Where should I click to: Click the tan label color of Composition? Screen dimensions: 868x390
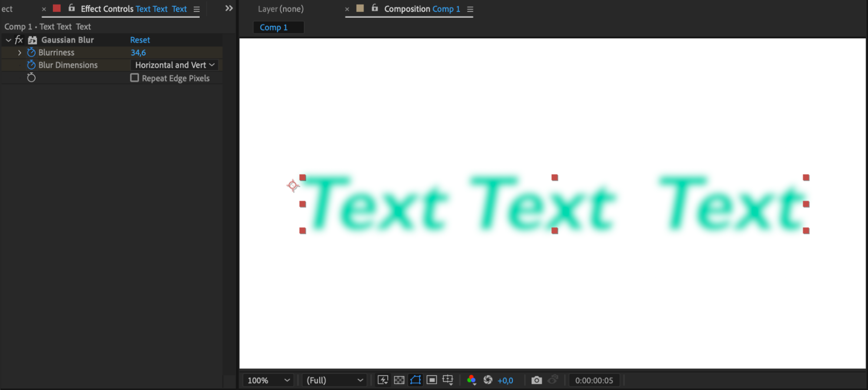360,8
